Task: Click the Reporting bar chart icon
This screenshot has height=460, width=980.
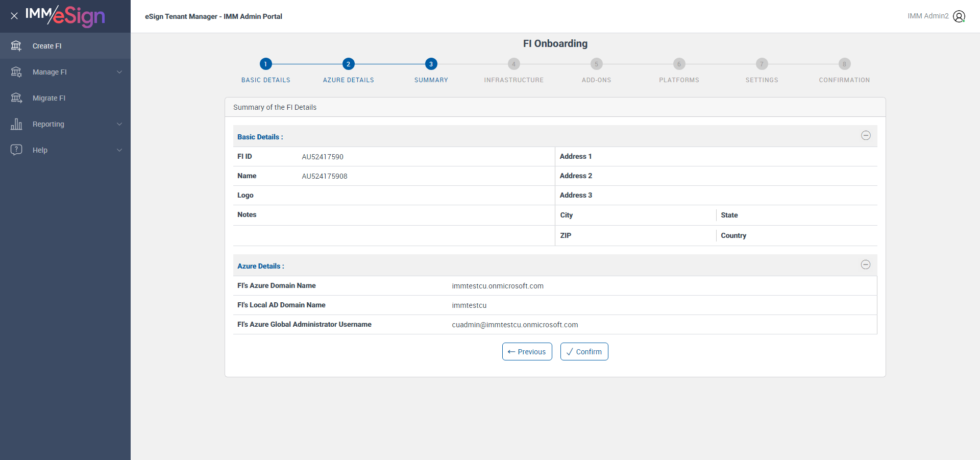Action: pyautogui.click(x=16, y=124)
